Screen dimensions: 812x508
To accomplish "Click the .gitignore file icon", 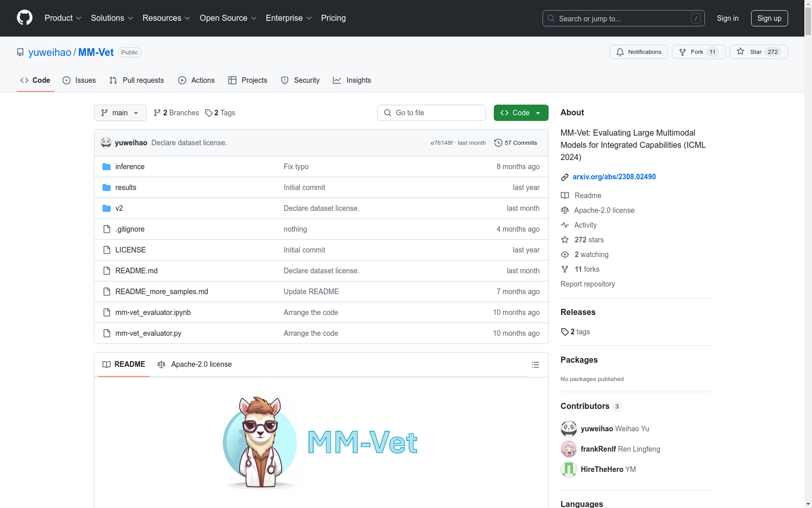I will [x=107, y=229].
